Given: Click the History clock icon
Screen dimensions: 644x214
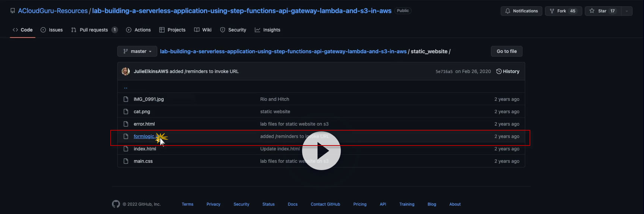Looking at the screenshot, I should 499,71.
